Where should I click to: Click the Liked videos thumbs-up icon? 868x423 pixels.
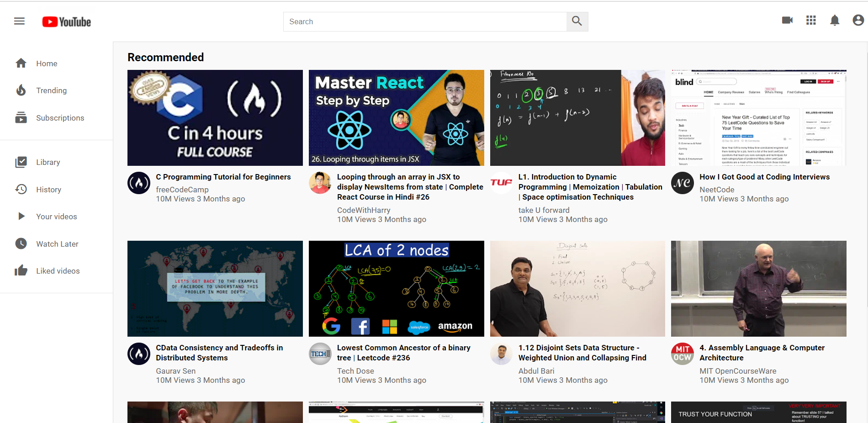coord(21,270)
